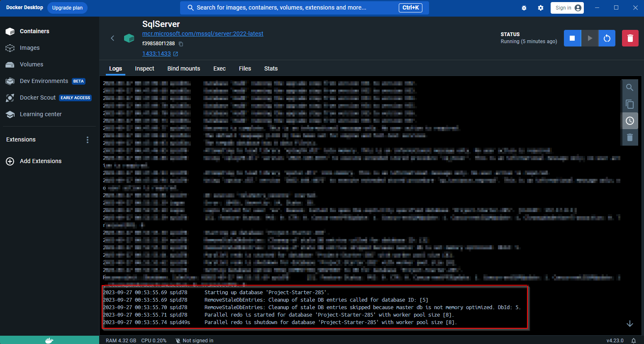Toggle log timestamps clock icon
644x344 pixels.
coord(629,121)
